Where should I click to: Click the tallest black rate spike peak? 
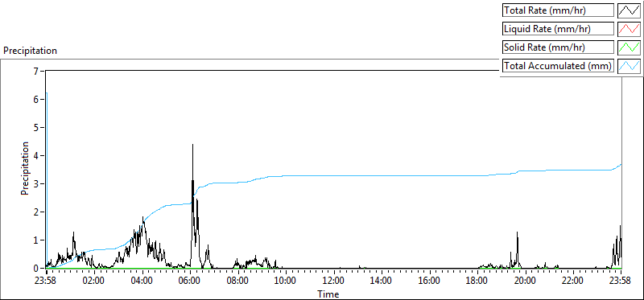click(x=192, y=145)
